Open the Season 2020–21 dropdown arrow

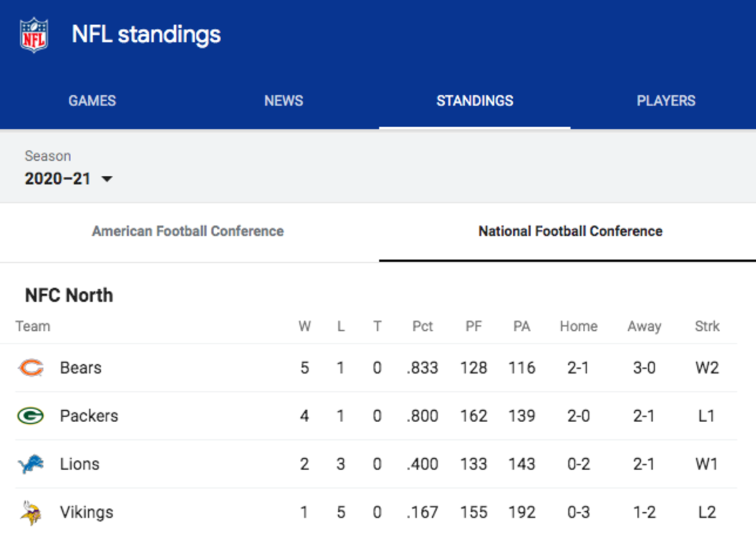pos(106,179)
